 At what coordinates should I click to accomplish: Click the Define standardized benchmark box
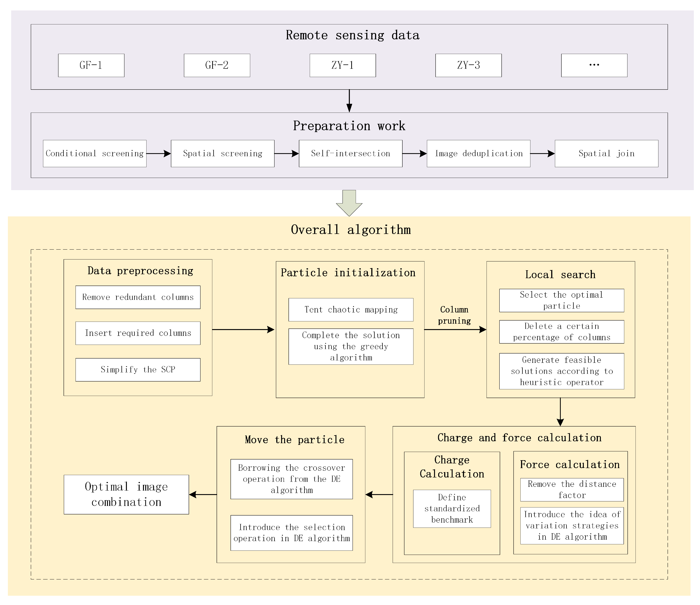click(x=452, y=508)
